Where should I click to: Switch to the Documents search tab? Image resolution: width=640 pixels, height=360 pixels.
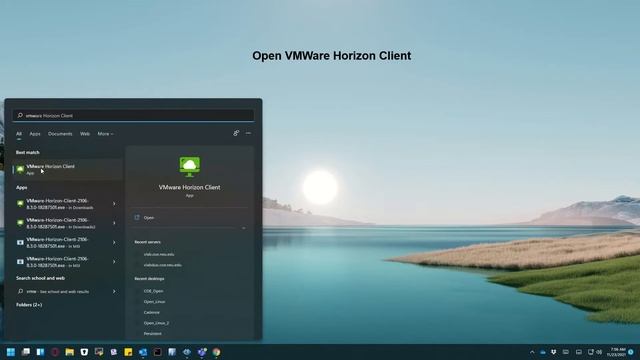[x=60, y=134]
